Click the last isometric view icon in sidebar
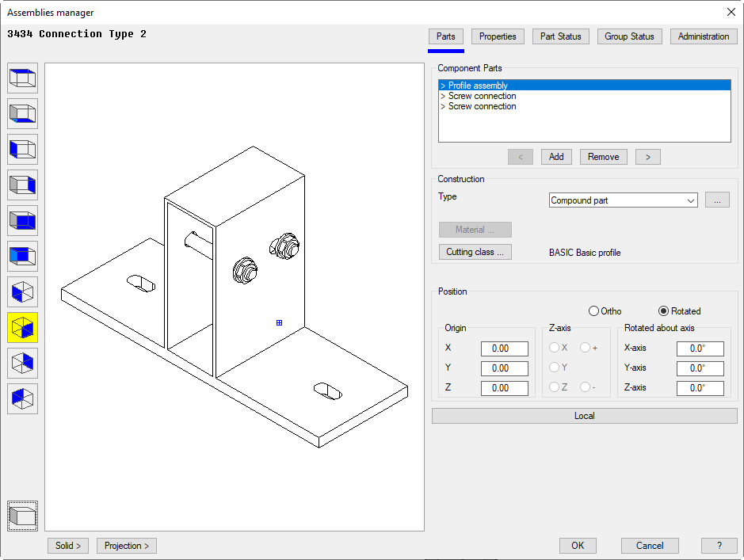Viewport: 744px width, 560px height. click(x=22, y=399)
